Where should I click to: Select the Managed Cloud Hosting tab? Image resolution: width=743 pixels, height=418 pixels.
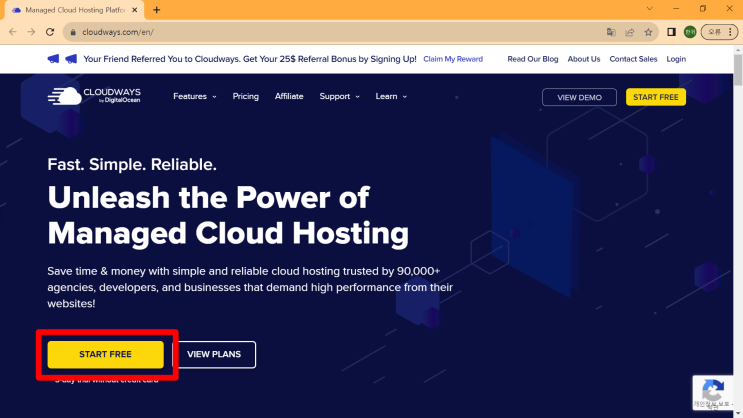click(x=75, y=10)
